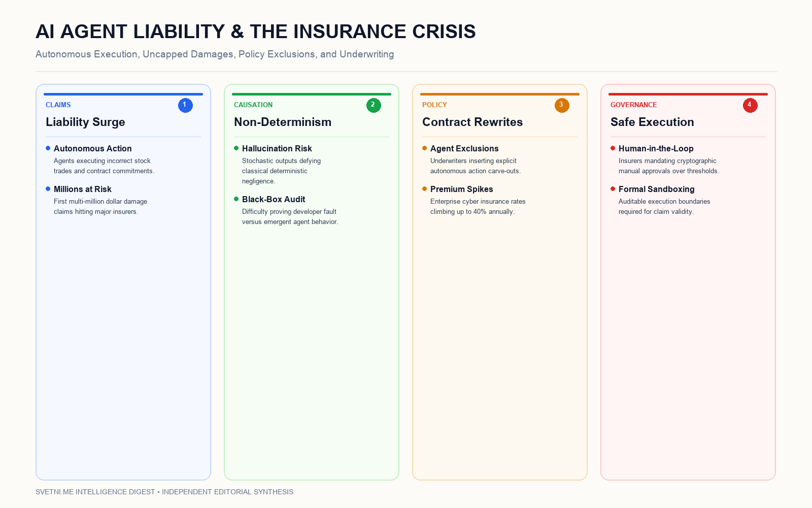812x508 pixels.
Task: Select the Black-Box Audit item title
Action: tap(274, 199)
